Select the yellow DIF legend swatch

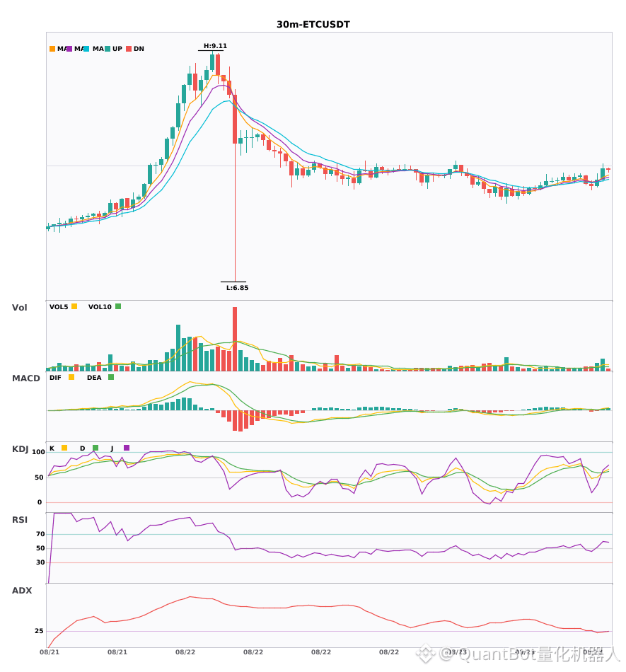pos(71,377)
